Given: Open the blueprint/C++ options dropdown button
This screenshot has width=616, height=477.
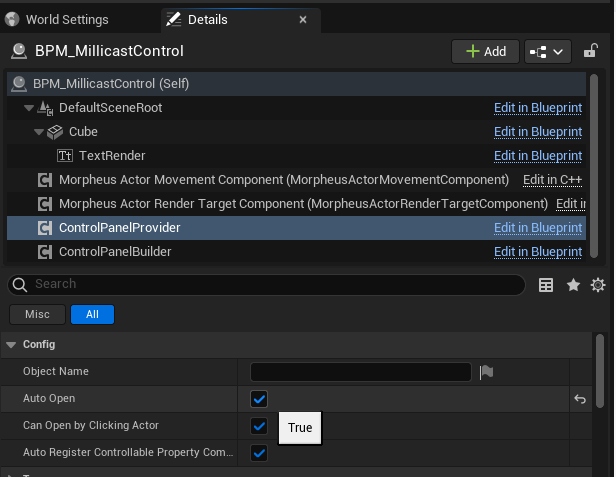Looking at the screenshot, I should point(547,51).
